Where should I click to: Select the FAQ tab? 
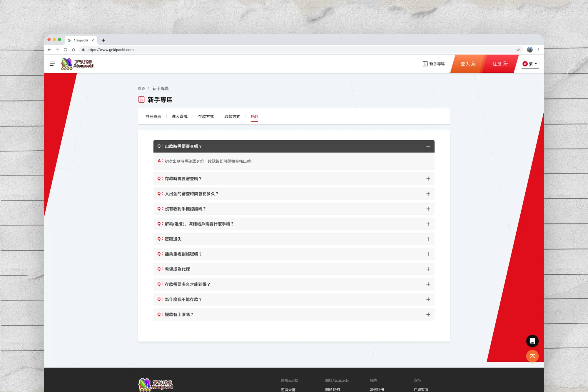click(x=254, y=117)
